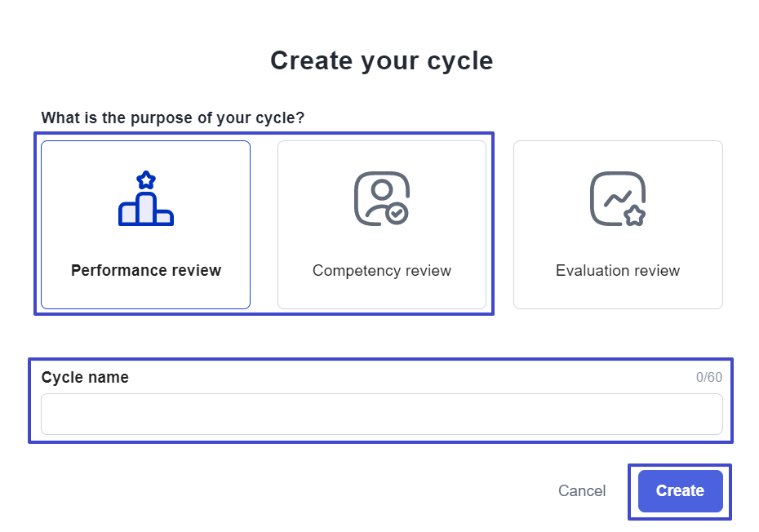The image size is (759, 532).
Task: Click the 'Create your cycle' heading
Action: coord(381,60)
